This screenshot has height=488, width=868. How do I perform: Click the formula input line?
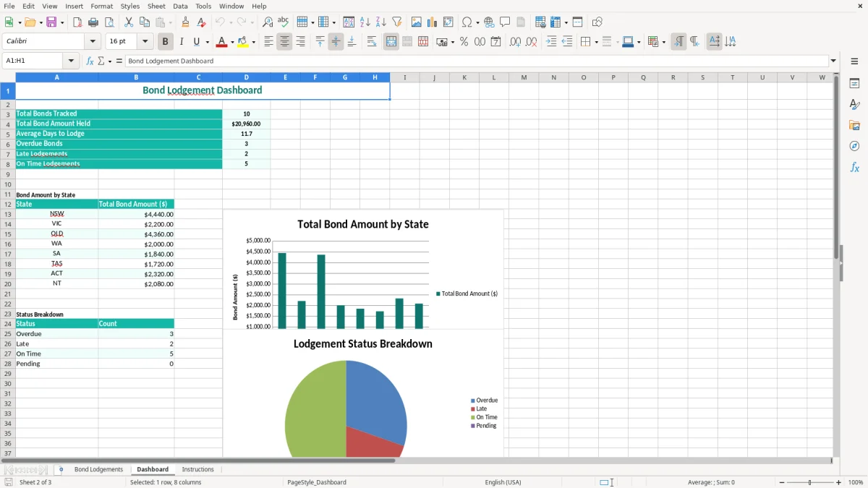476,61
